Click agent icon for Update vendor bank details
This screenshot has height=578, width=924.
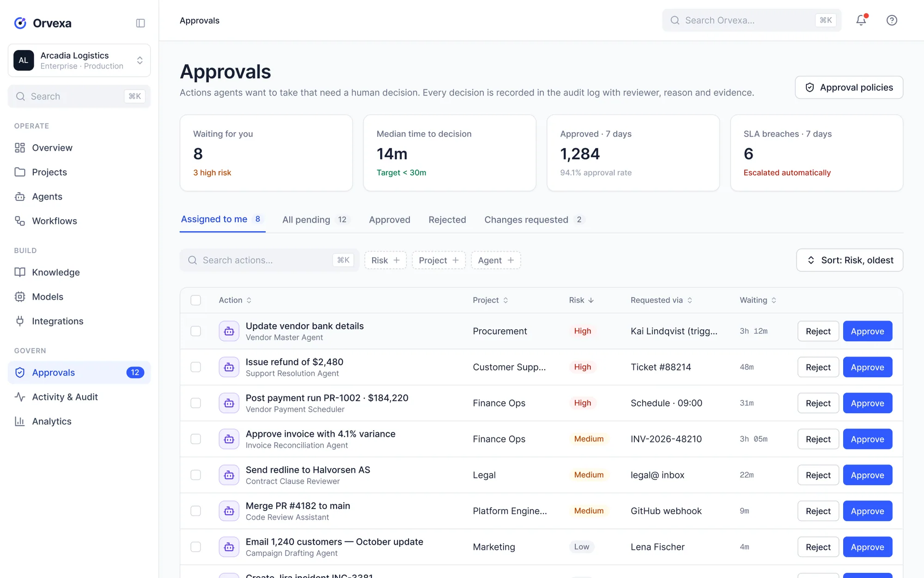coord(229,331)
